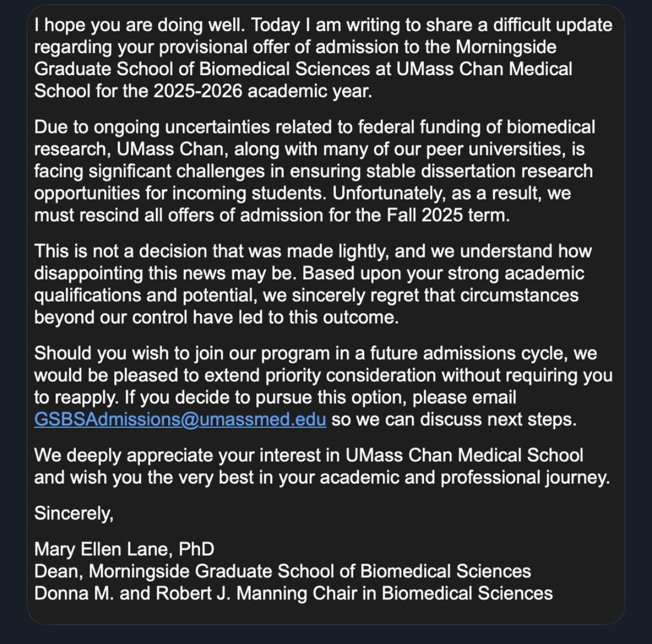The width and height of the screenshot is (652, 644).
Task: Click the "Sincerely," closing line
Action: pos(74,513)
